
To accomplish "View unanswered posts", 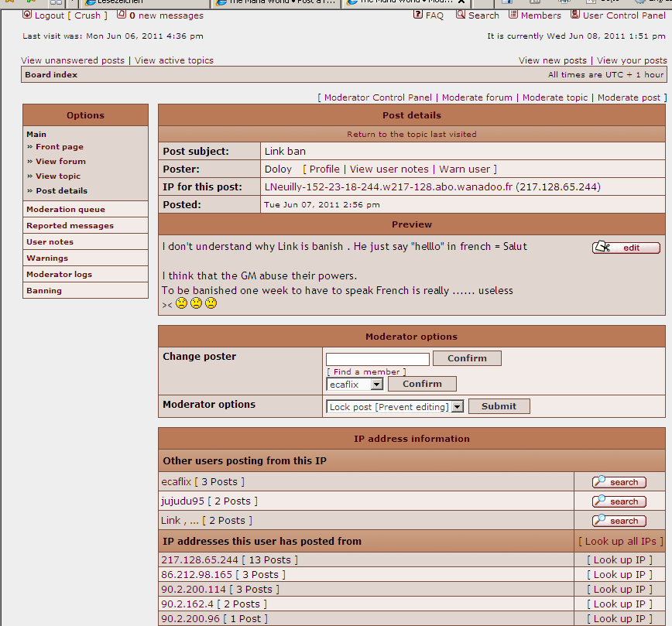I will [73, 60].
